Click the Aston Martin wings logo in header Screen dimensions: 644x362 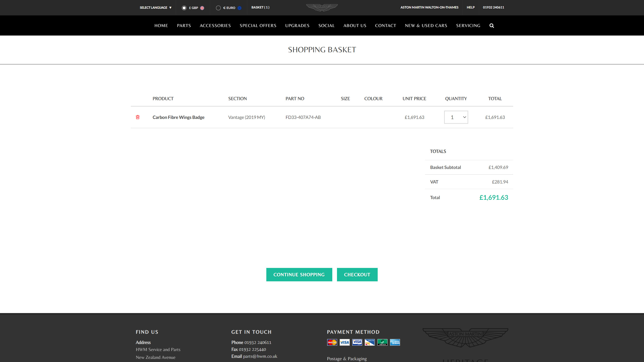coord(322,8)
